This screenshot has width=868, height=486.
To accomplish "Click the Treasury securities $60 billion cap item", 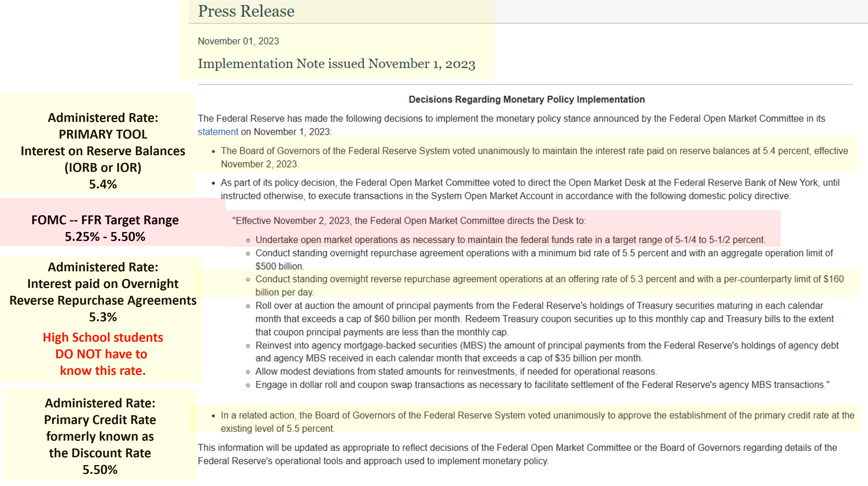I will pos(544,318).
